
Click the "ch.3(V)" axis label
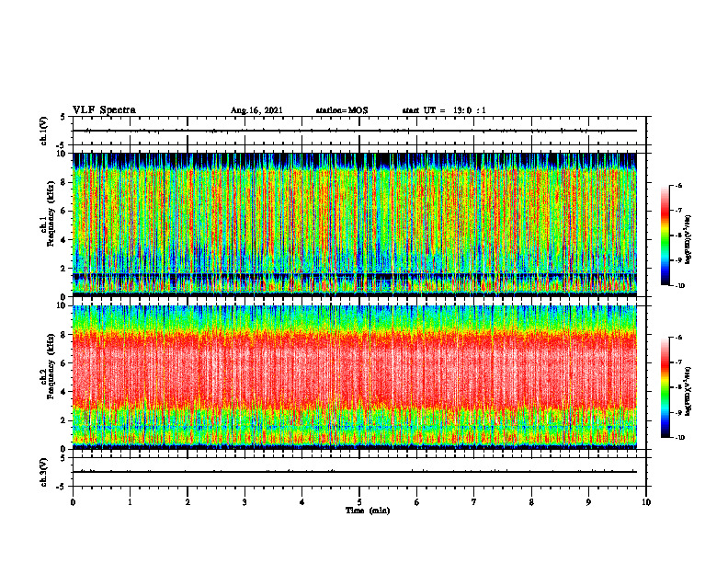click(44, 472)
